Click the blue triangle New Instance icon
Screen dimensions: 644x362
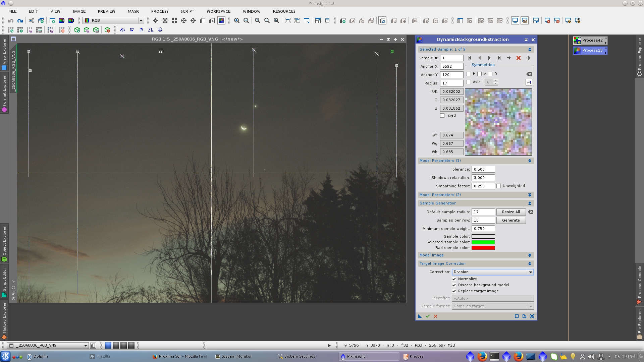coord(420,316)
